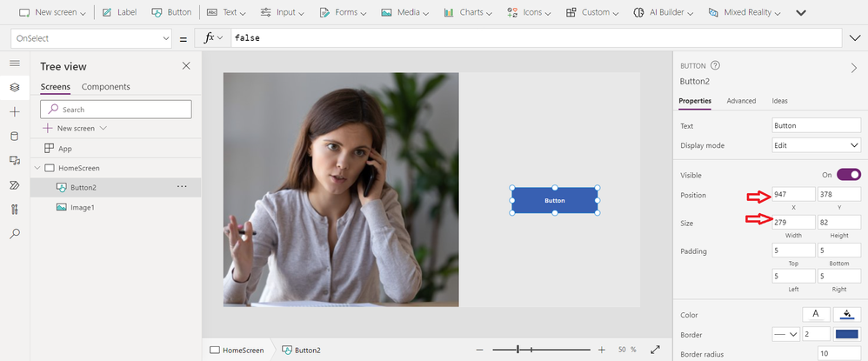Open the Media pane in the sidebar

pos(15,161)
